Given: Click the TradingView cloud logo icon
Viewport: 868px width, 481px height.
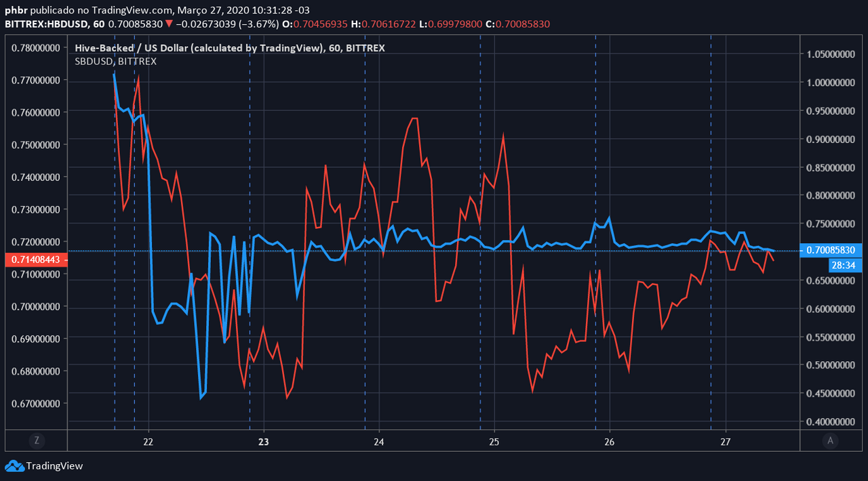Looking at the screenshot, I should (x=14, y=466).
